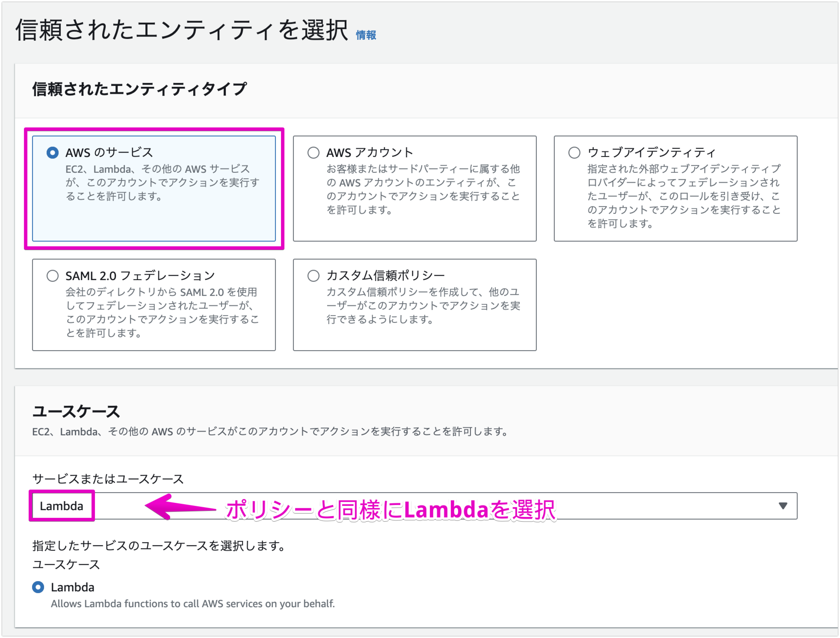Click the カスタム信頼ポリシー card description text
Screen dimensions: 840x638
coord(423,305)
